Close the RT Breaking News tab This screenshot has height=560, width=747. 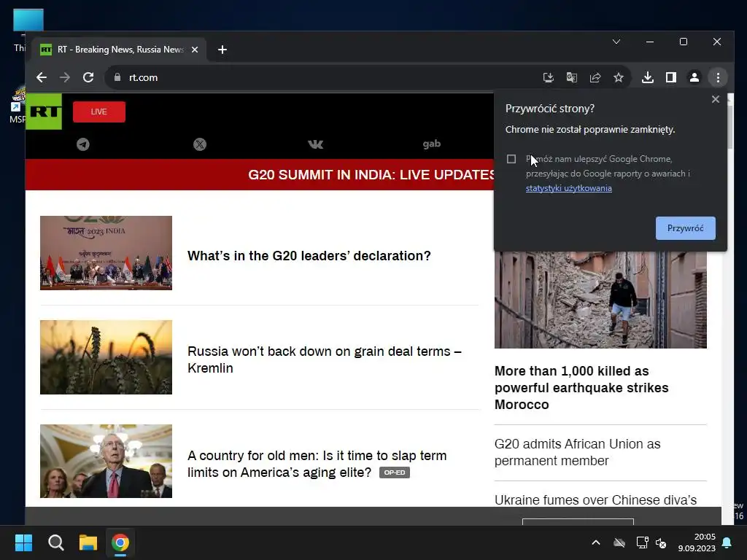(x=194, y=50)
